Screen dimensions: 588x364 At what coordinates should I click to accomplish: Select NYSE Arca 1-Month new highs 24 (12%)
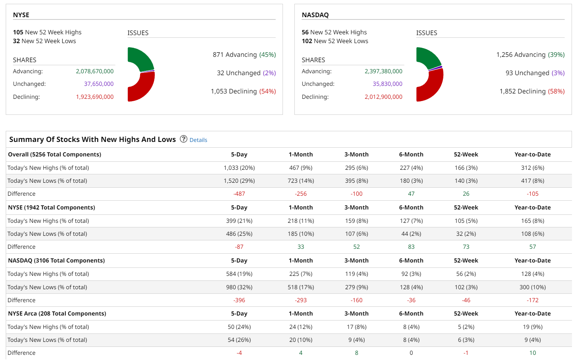301,327
